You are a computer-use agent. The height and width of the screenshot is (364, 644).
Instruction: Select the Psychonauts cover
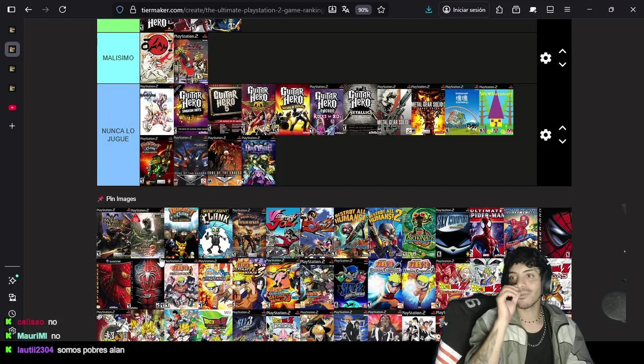pos(419,233)
